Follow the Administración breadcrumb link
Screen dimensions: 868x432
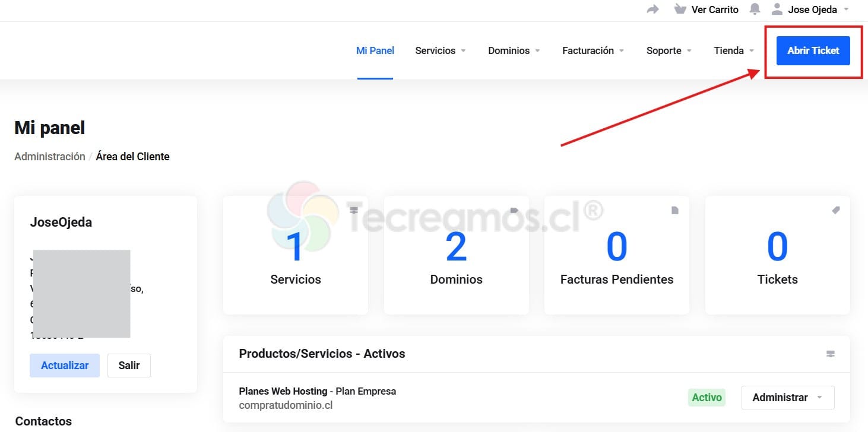(50, 157)
